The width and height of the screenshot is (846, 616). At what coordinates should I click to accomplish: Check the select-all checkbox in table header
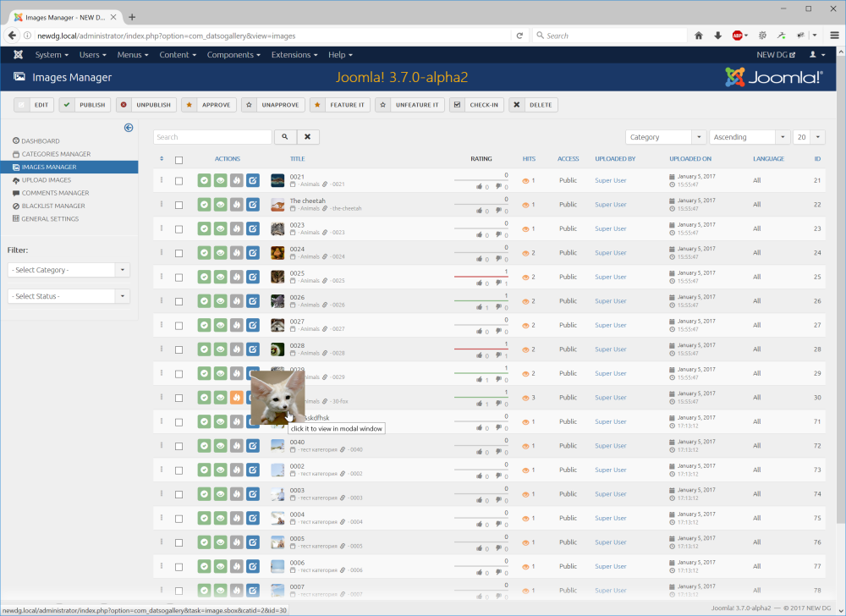(x=179, y=160)
